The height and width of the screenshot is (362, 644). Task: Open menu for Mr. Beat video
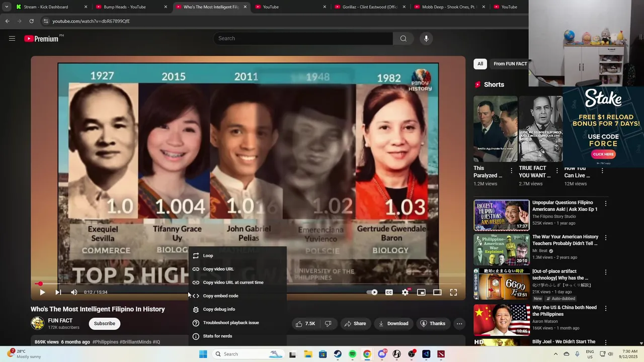coord(606,237)
